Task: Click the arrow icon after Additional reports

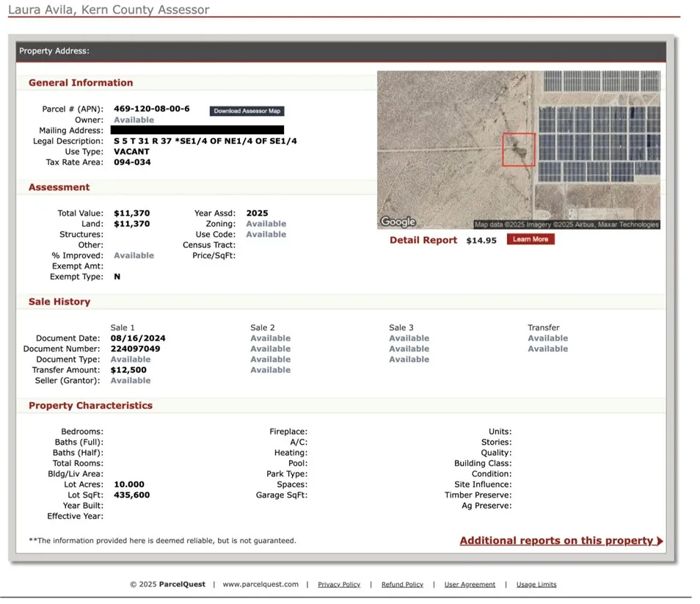Action: [660, 542]
